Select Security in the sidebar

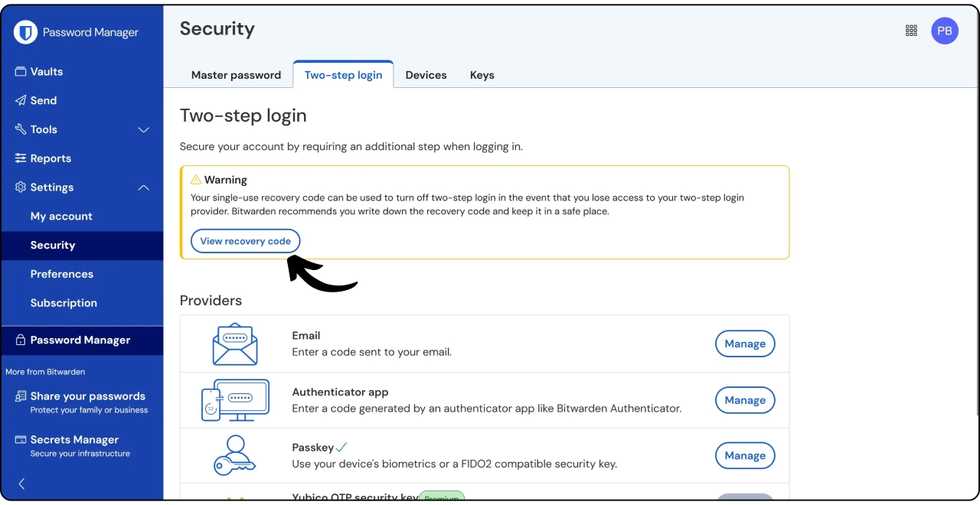coord(82,245)
